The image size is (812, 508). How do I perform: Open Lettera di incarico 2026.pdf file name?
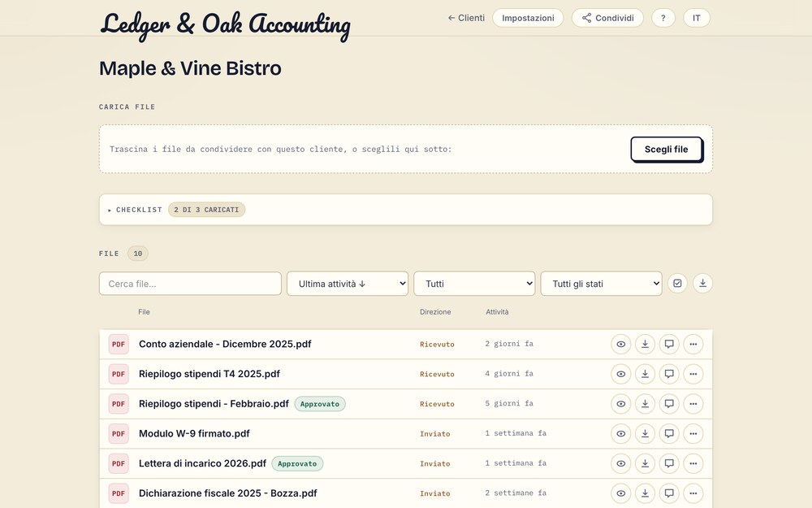(202, 463)
